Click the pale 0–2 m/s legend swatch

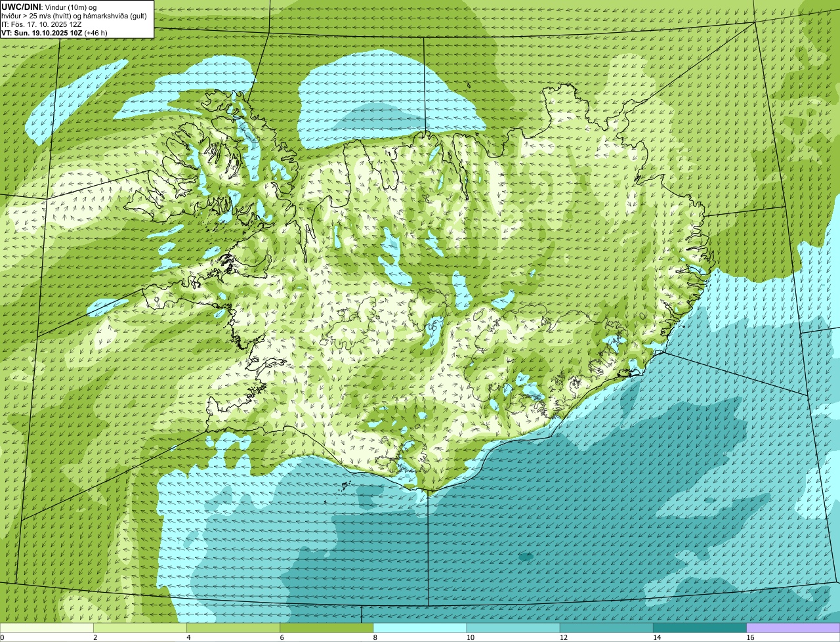[47, 628]
